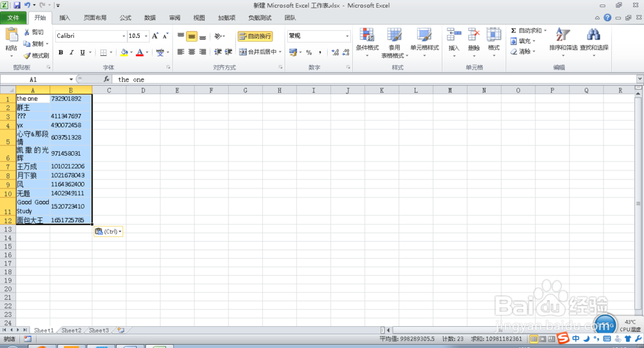Click Decrease Decimal icon
644x348 pixels.
[346, 52]
